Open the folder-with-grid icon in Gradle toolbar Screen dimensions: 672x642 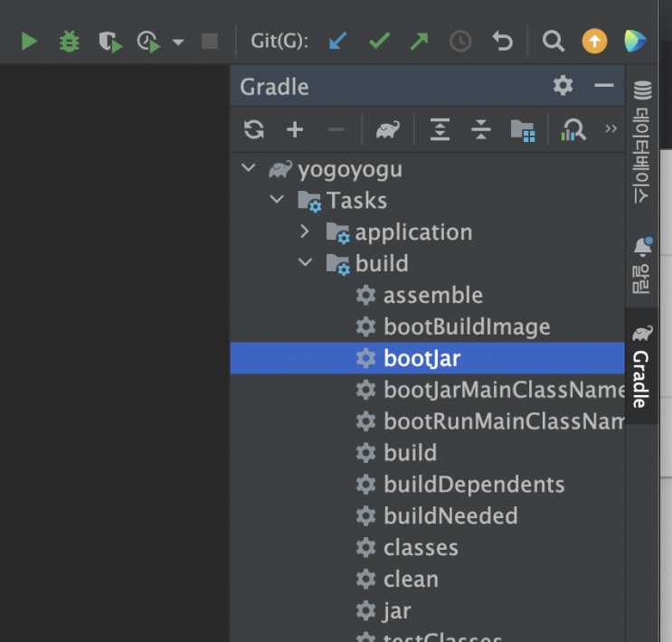(523, 130)
